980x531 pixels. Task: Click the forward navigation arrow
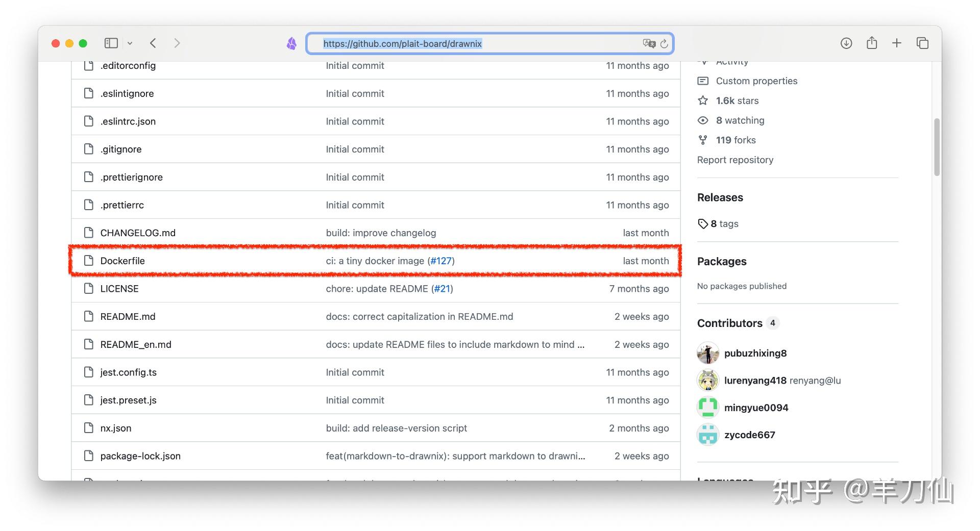point(177,43)
